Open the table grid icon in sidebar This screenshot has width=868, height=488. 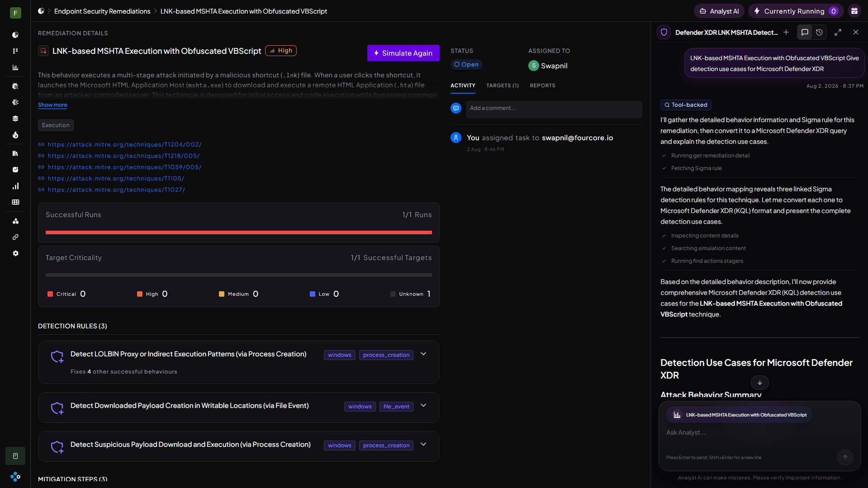click(15, 202)
